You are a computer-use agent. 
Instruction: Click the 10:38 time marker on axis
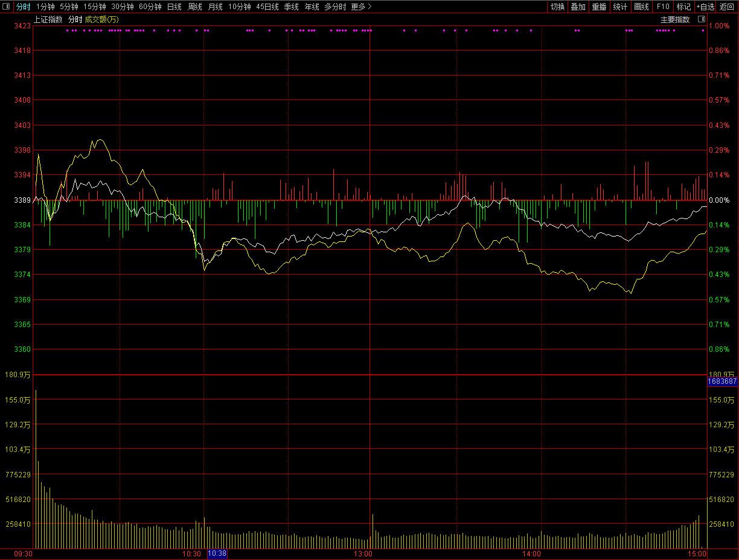pyautogui.click(x=217, y=553)
